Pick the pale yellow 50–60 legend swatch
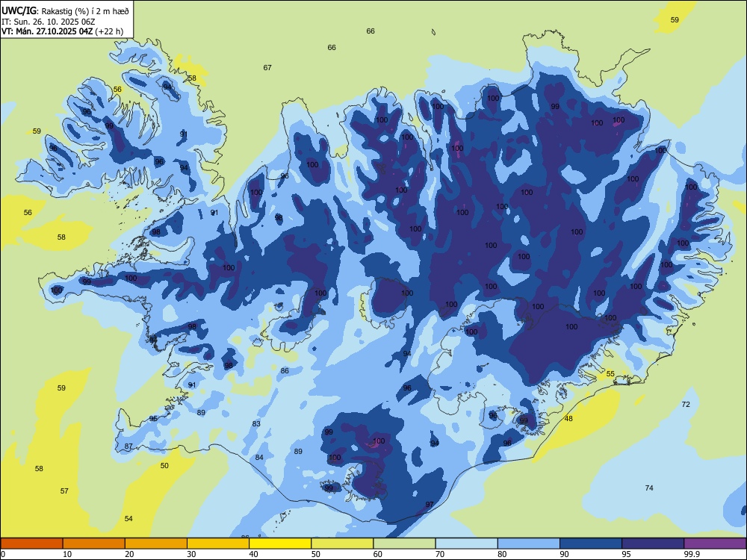 coord(342,544)
